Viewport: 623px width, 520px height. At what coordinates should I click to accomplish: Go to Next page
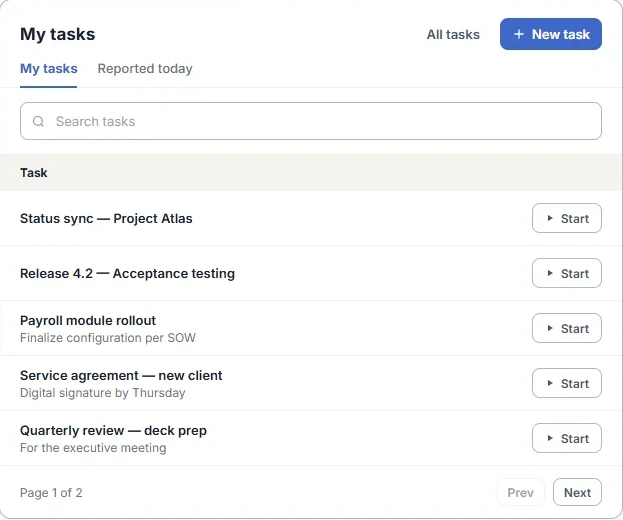click(577, 493)
